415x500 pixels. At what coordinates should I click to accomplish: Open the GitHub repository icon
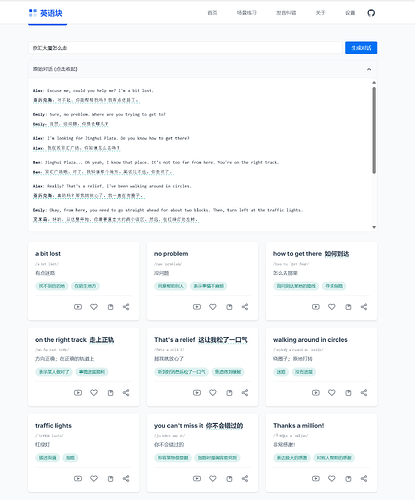(x=371, y=13)
